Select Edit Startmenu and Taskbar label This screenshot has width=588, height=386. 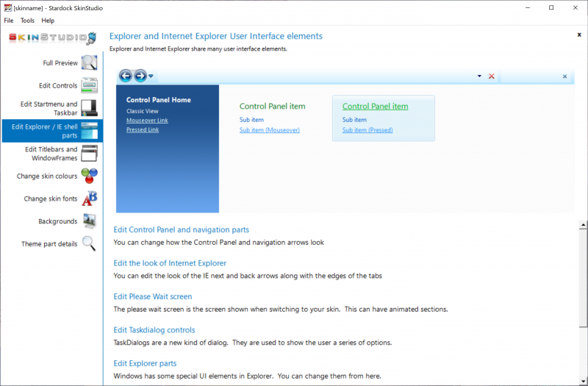coord(49,108)
